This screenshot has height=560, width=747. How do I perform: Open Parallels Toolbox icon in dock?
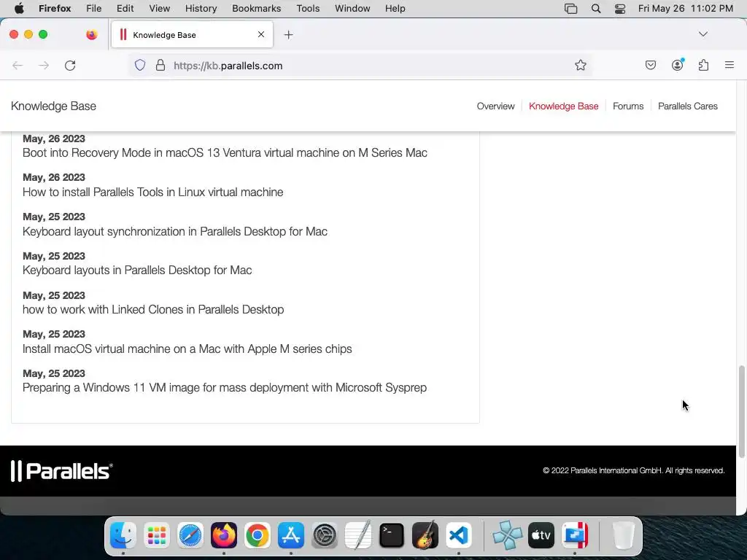pyautogui.click(x=575, y=535)
